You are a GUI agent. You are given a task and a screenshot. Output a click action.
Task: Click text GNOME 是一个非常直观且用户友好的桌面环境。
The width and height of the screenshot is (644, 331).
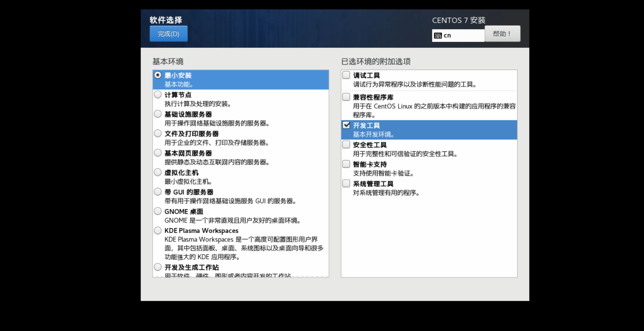(x=233, y=220)
